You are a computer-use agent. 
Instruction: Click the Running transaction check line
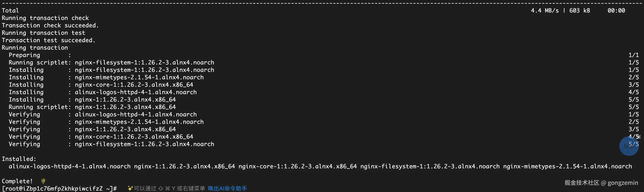point(45,18)
